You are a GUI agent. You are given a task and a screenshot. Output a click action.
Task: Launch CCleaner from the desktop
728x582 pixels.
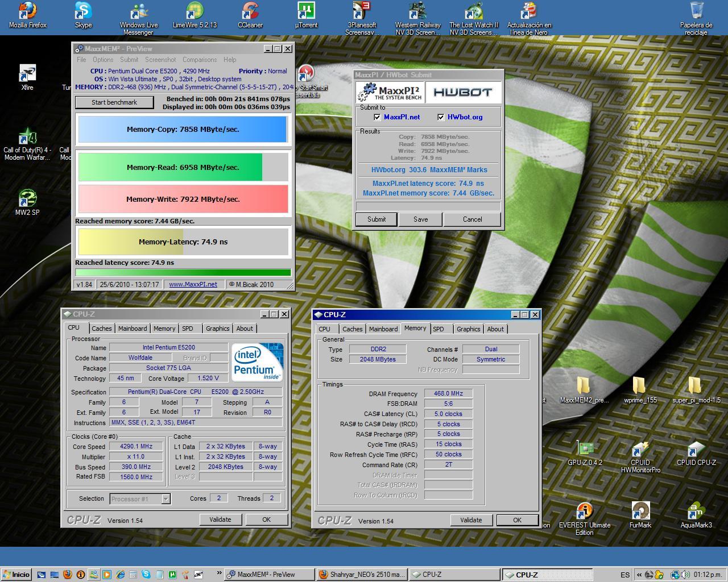click(x=250, y=15)
